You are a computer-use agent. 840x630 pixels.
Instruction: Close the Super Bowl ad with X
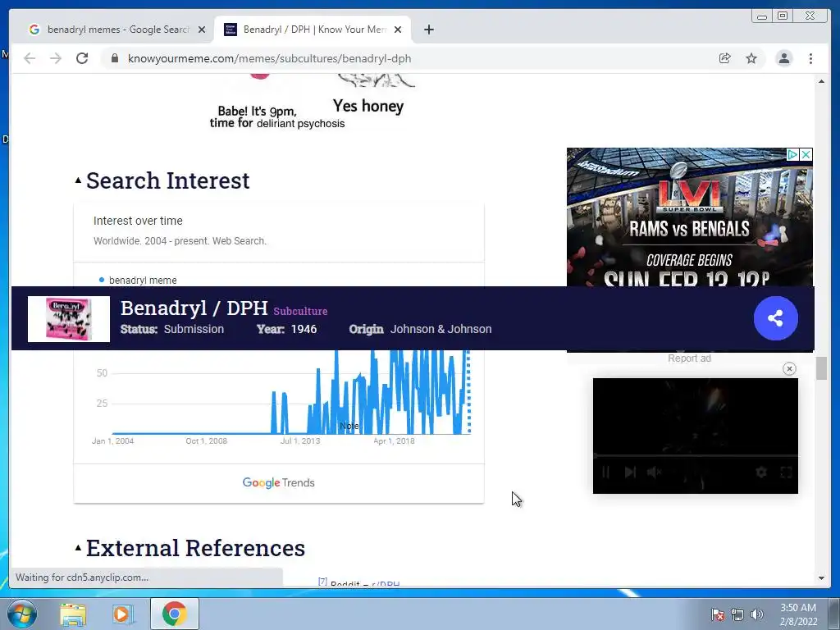(806, 155)
